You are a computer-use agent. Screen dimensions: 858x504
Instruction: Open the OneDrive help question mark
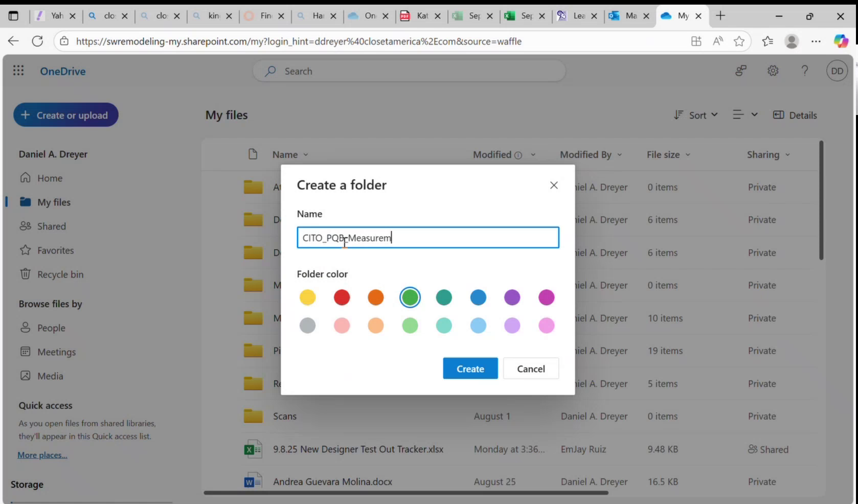tap(805, 71)
